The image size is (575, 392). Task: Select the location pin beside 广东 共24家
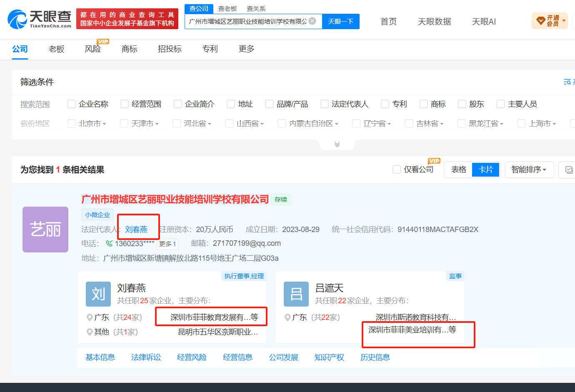tap(90, 317)
